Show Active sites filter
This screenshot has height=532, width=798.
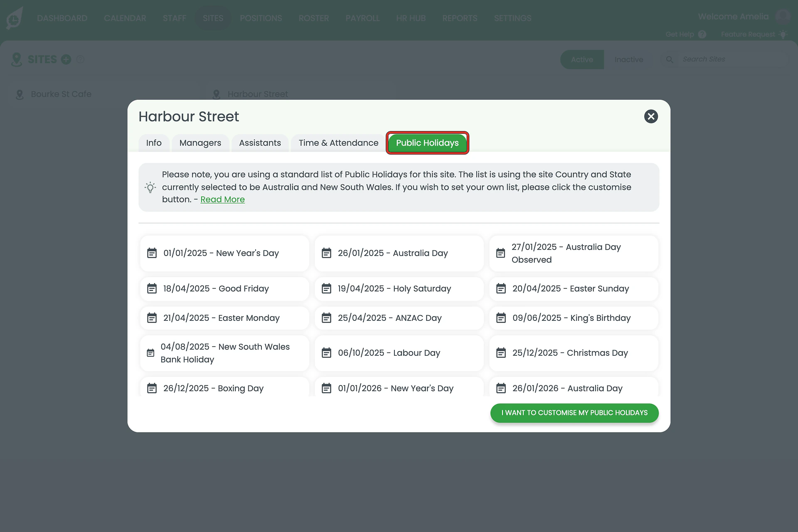coord(582,59)
